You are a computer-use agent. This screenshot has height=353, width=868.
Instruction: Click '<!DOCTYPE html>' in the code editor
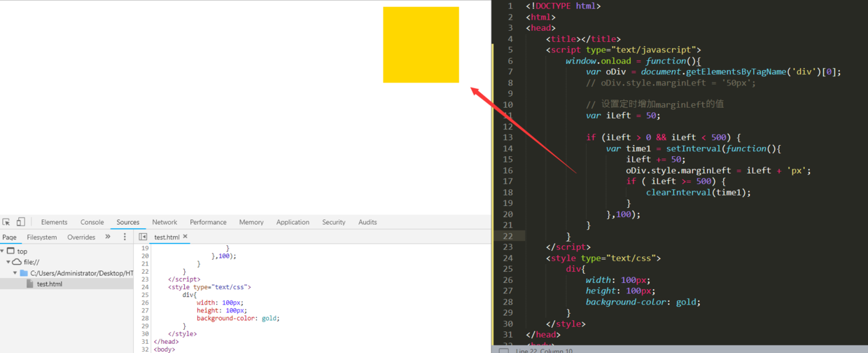[563, 6]
